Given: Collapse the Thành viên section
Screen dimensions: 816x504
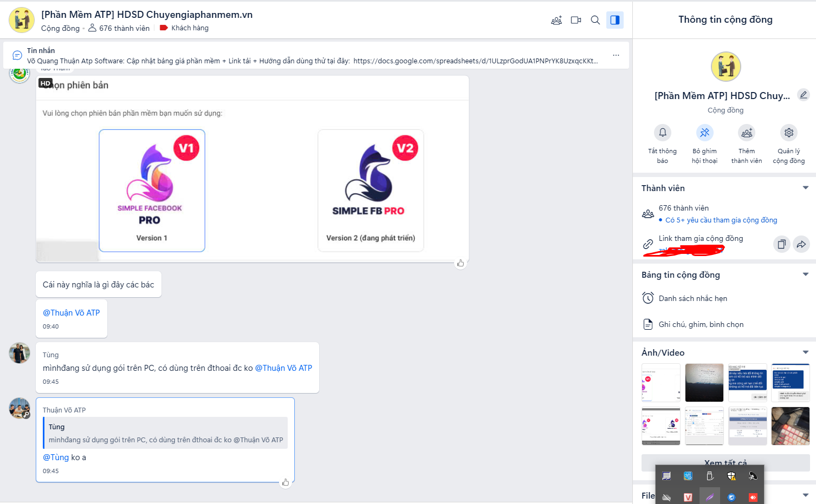Looking at the screenshot, I should click(806, 188).
